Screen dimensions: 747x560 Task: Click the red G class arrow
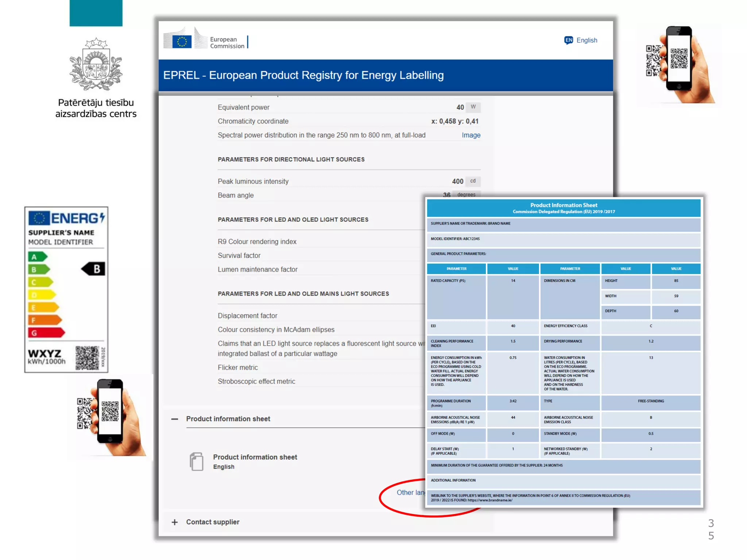[x=46, y=332]
